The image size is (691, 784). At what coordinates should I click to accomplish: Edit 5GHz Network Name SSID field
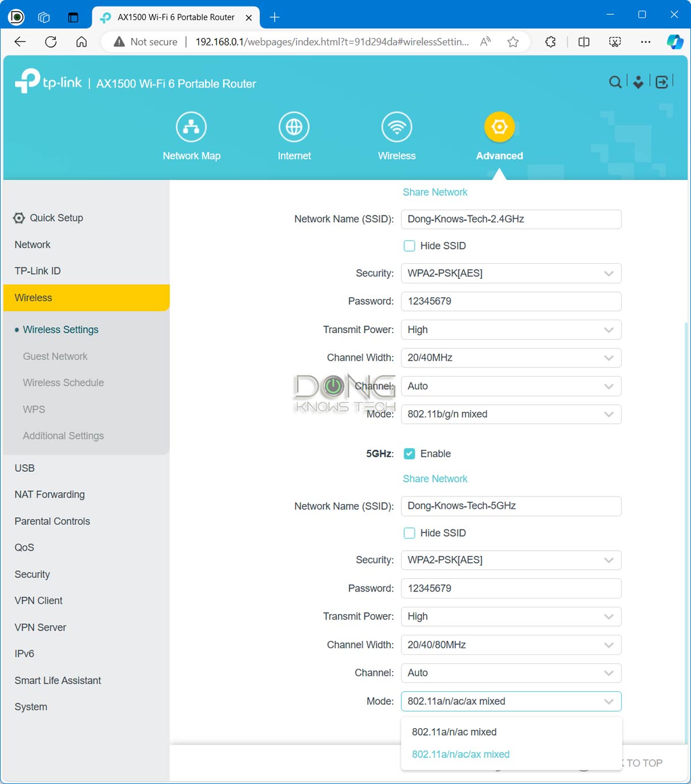pyautogui.click(x=511, y=506)
